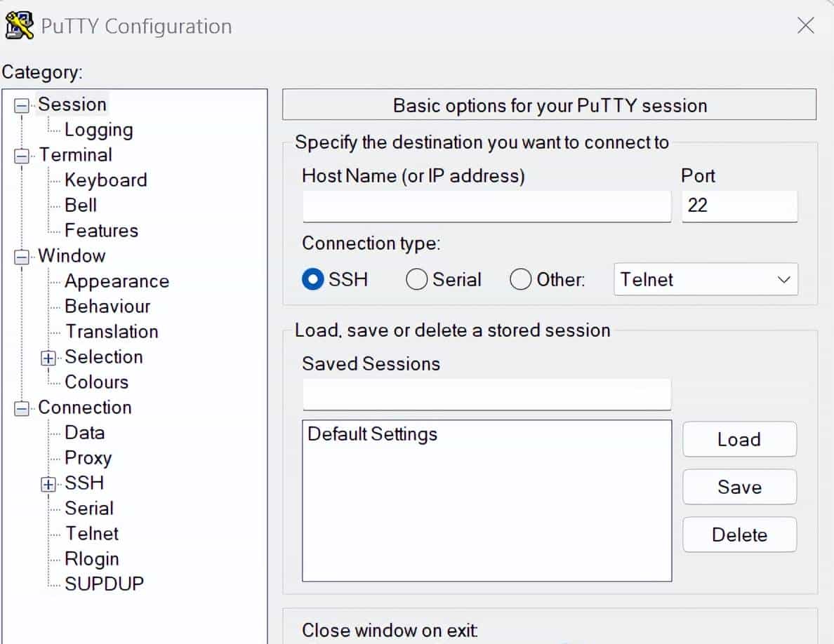
Task: Click the Load button
Action: point(739,439)
